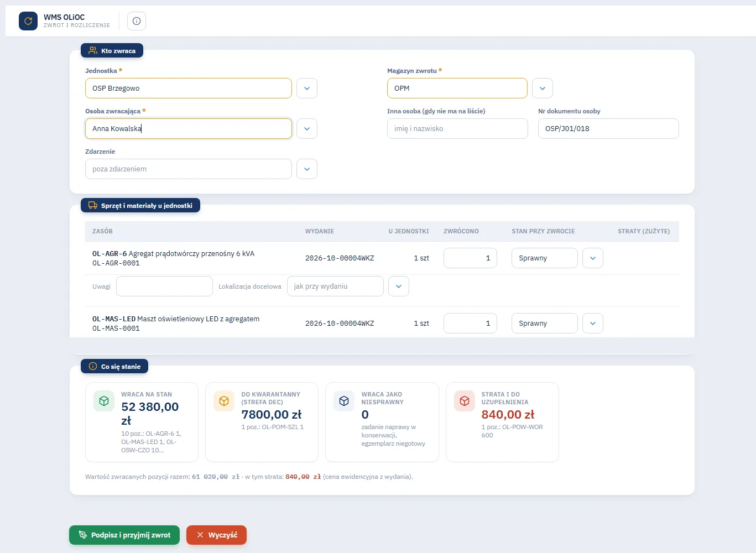
Task: Focus the Jednostka field with OSP Brzegowo
Action: [189, 88]
